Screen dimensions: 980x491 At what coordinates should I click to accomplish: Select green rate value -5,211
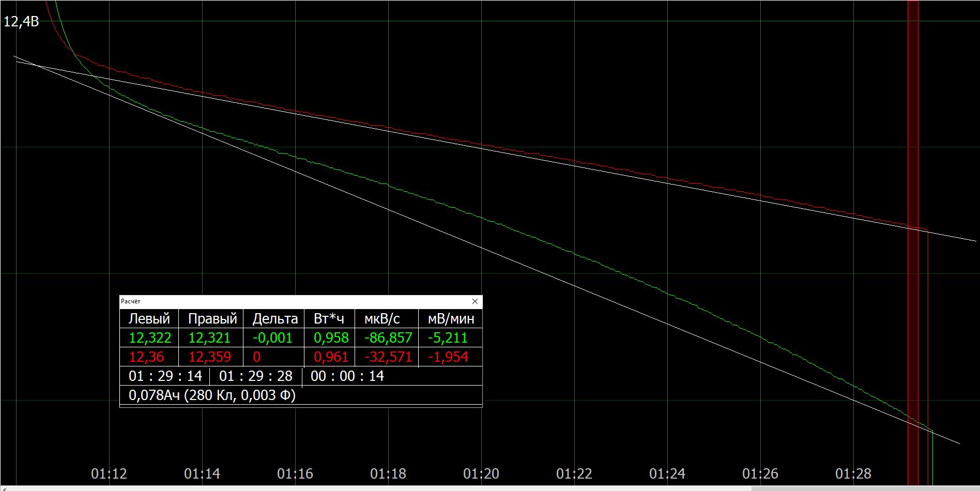(448, 338)
